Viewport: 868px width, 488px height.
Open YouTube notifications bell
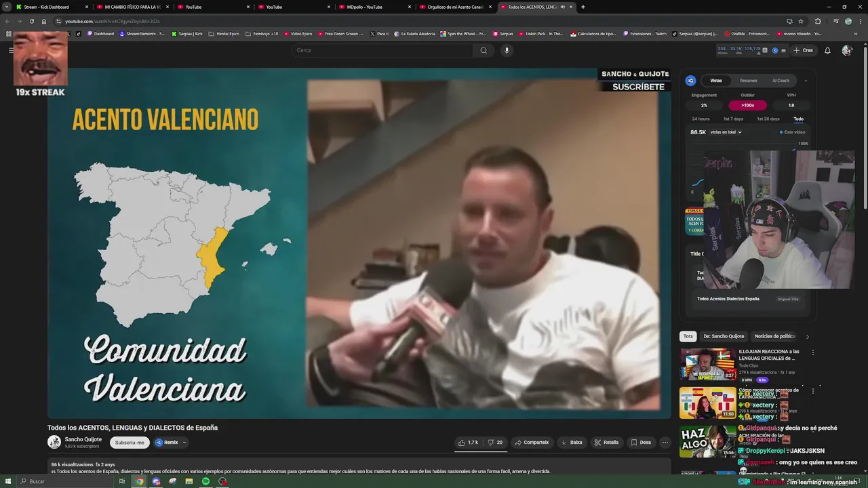(827, 50)
